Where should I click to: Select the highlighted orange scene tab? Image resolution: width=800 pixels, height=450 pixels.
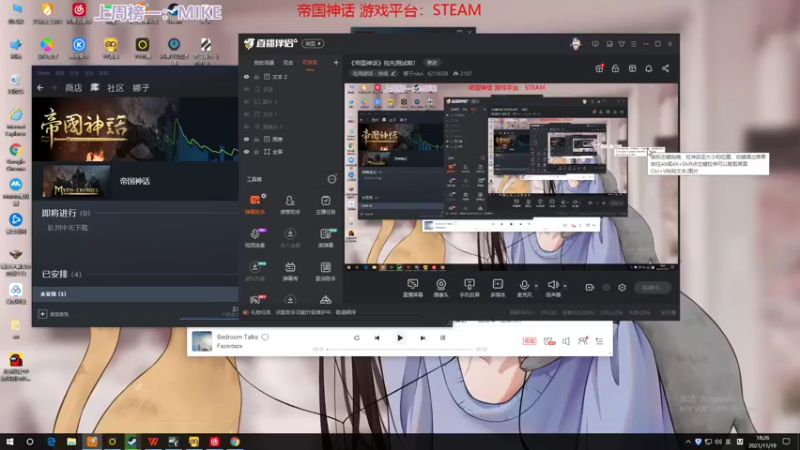pyautogui.click(x=310, y=63)
